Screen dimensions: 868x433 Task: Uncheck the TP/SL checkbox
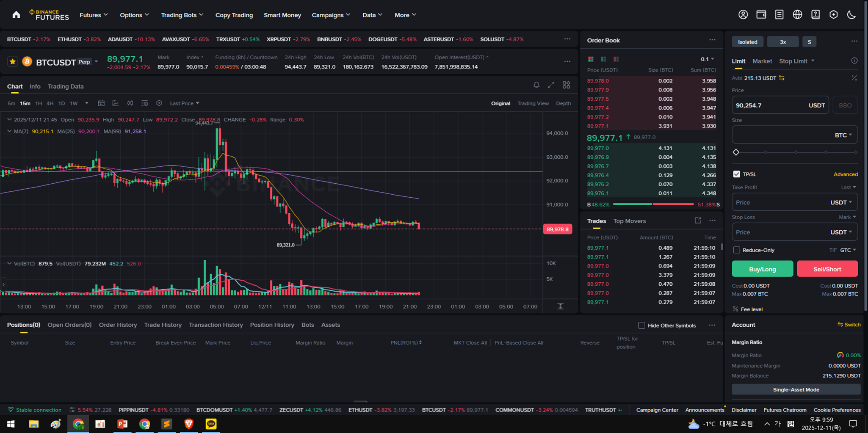coord(737,174)
